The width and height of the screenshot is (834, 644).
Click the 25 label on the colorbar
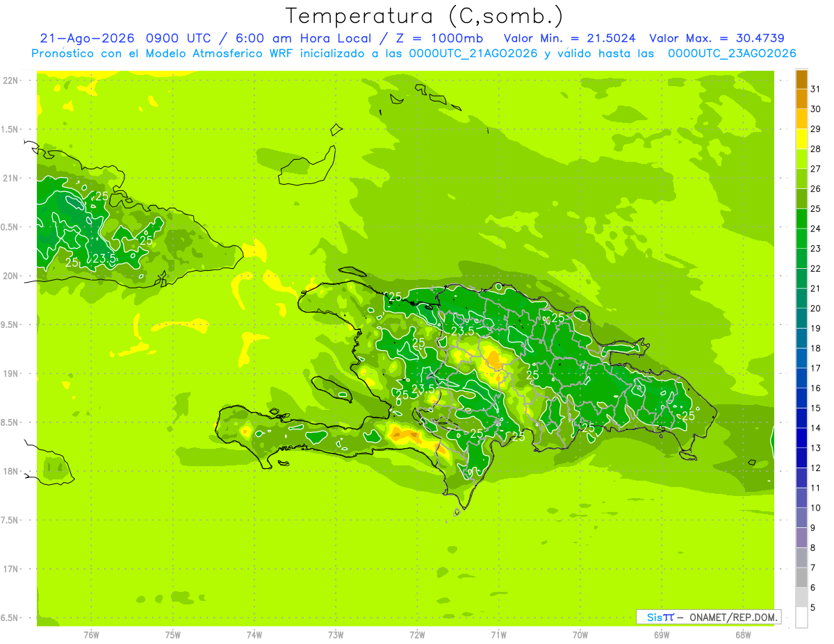pyautogui.click(x=816, y=208)
